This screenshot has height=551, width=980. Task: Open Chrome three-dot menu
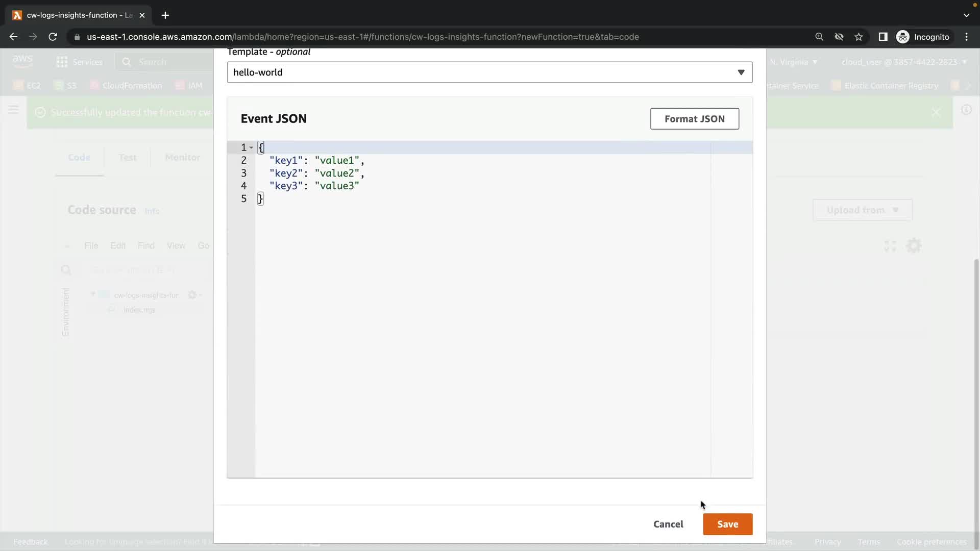tap(966, 37)
